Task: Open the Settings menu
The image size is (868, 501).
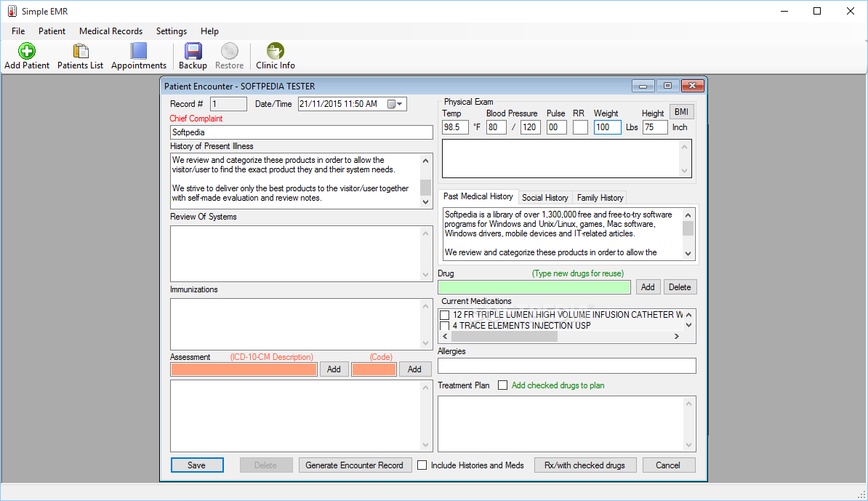Action: (x=171, y=31)
